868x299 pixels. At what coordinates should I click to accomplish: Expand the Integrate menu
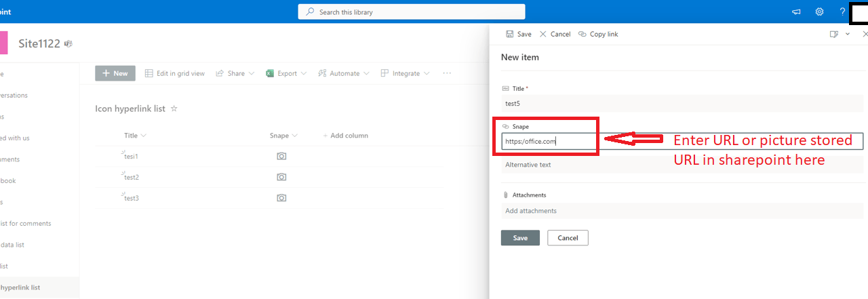[x=405, y=73]
